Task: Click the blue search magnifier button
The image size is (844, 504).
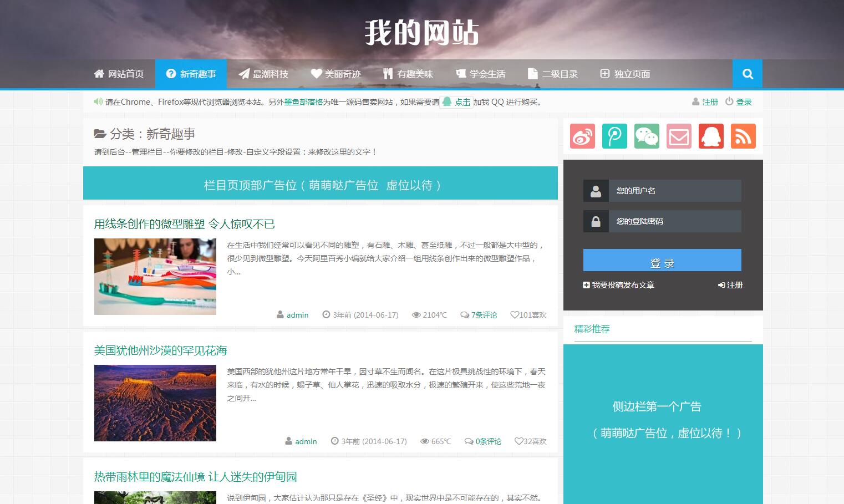Action: (x=748, y=74)
